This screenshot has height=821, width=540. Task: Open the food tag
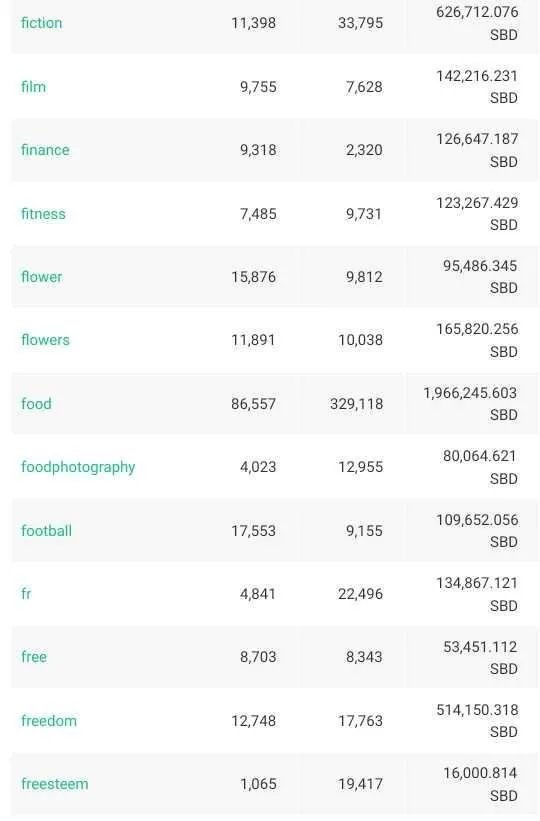[x=36, y=404]
